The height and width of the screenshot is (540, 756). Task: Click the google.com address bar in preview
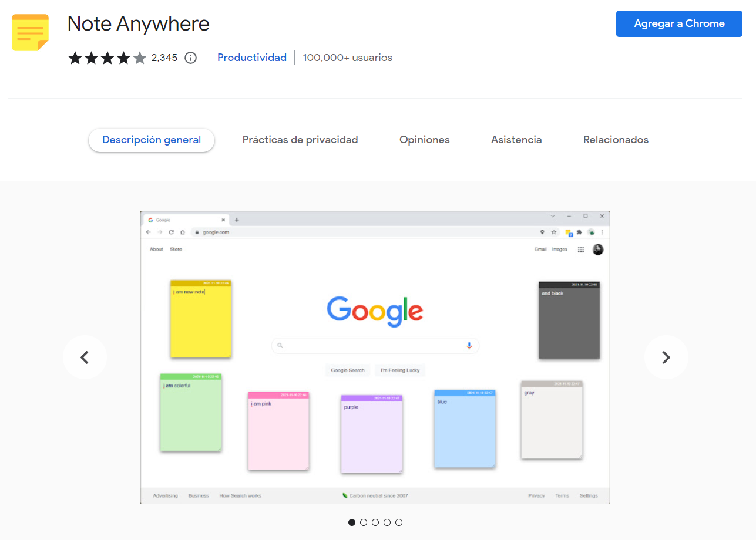[x=376, y=232]
